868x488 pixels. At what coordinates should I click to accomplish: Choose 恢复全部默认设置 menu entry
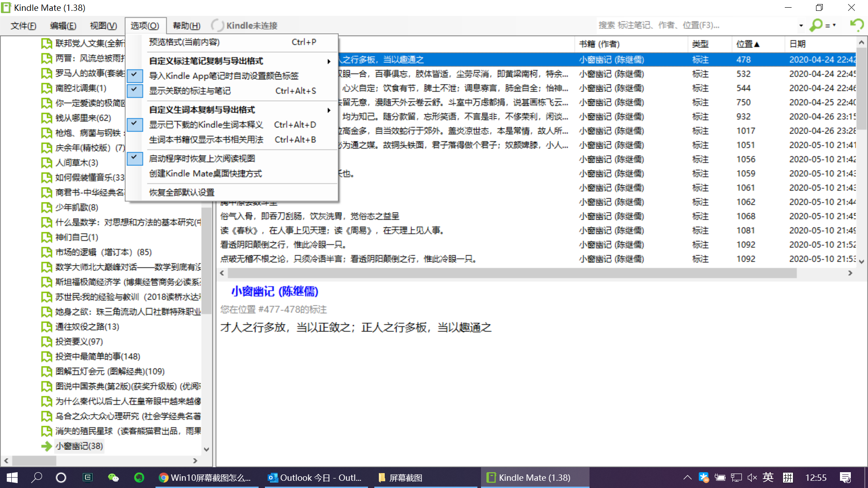(x=182, y=192)
